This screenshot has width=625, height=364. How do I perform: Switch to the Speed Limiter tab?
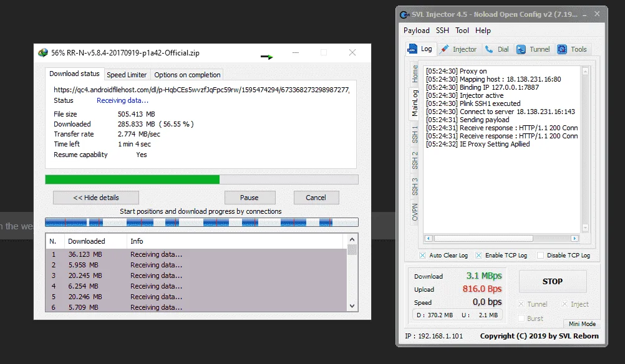(x=127, y=75)
